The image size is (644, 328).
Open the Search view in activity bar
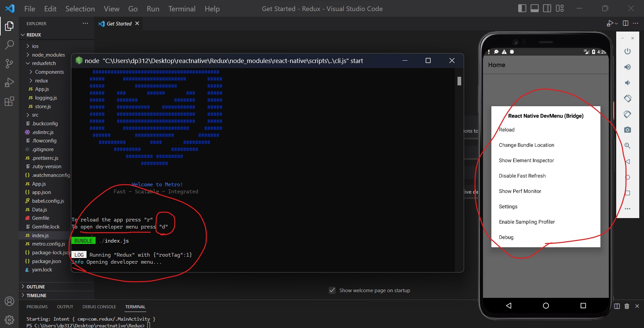(x=9, y=45)
